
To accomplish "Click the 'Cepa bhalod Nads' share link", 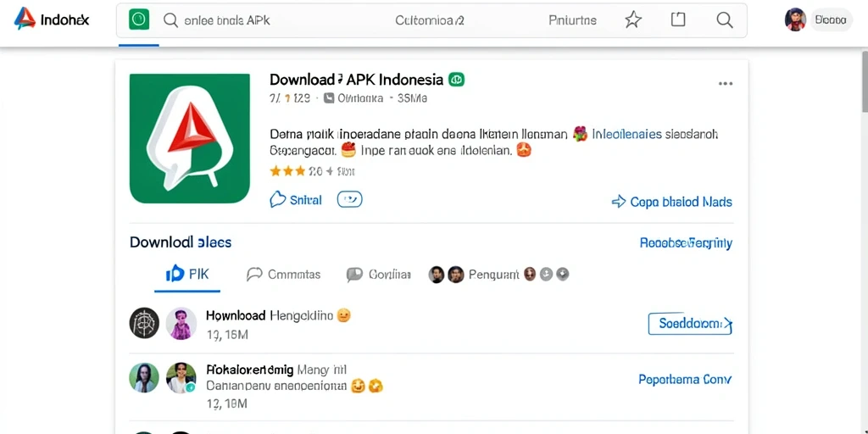I will 672,202.
